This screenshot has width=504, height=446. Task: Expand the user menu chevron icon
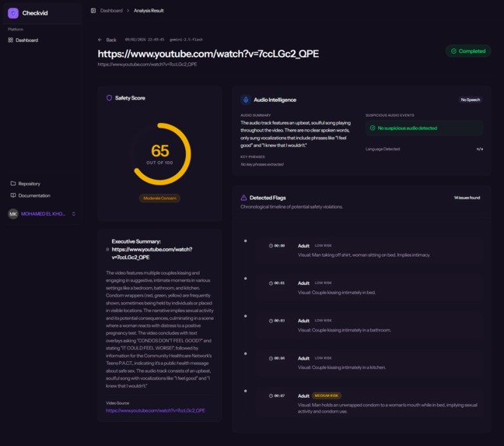tap(74, 214)
